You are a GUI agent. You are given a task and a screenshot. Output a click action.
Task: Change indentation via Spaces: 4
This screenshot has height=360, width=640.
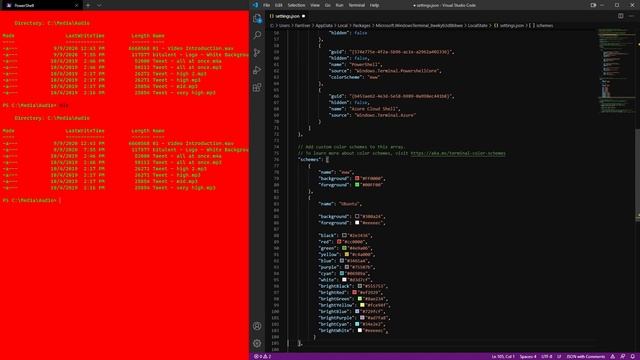(x=528, y=356)
